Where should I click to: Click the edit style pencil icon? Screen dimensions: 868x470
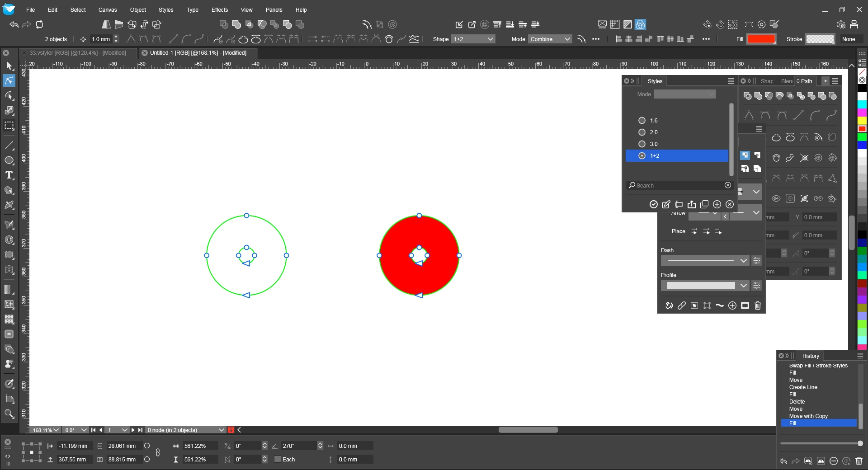pyautogui.click(x=666, y=204)
